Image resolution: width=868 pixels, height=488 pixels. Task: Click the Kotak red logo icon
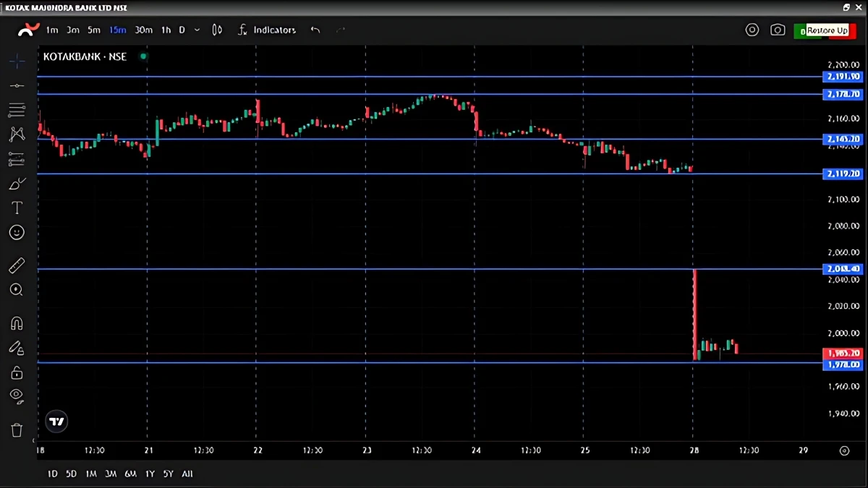point(29,30)
